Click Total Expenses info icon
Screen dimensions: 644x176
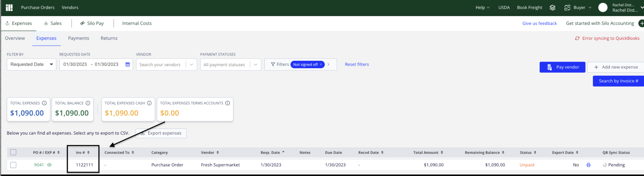[44, 103]
